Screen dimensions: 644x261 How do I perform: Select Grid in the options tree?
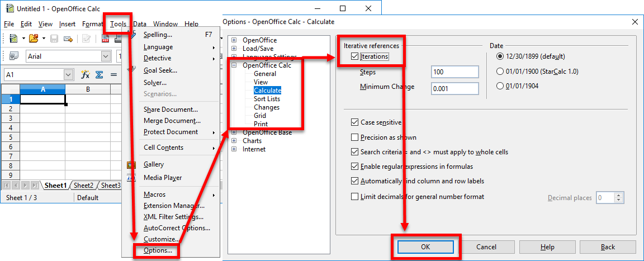pyautogui.click(x=260, y=116)
